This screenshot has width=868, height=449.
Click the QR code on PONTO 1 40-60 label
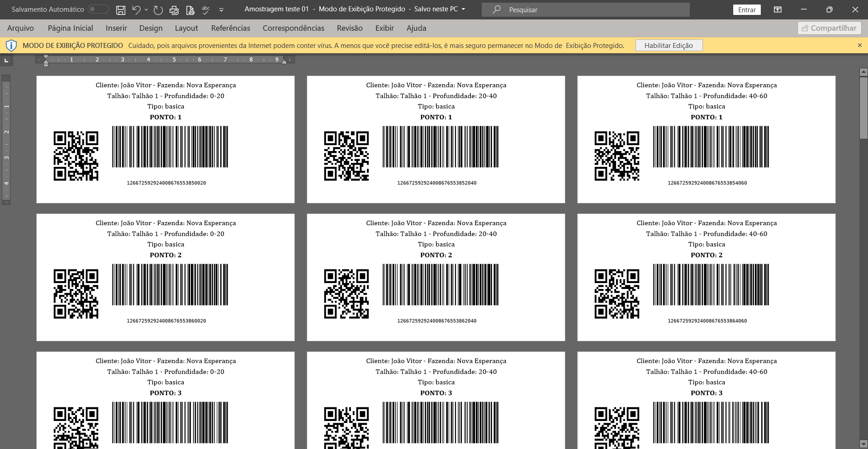pos(617,156)
